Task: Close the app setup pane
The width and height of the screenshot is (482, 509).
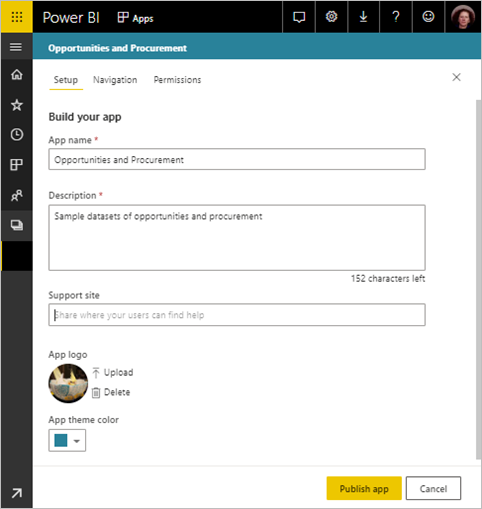Action: (x=456, y=77)
